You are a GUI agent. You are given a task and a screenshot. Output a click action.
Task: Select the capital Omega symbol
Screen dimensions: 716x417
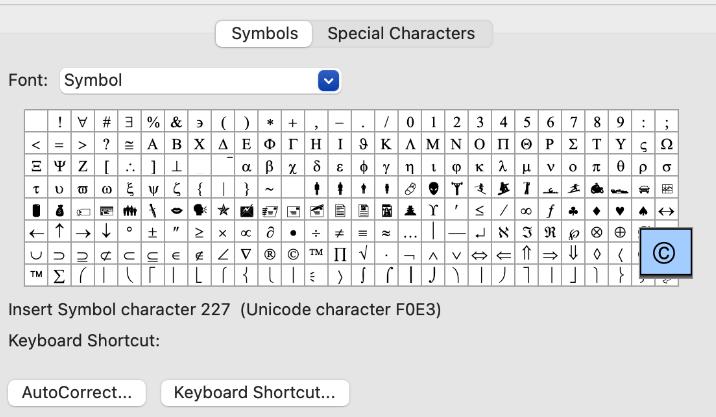point(667,144)
